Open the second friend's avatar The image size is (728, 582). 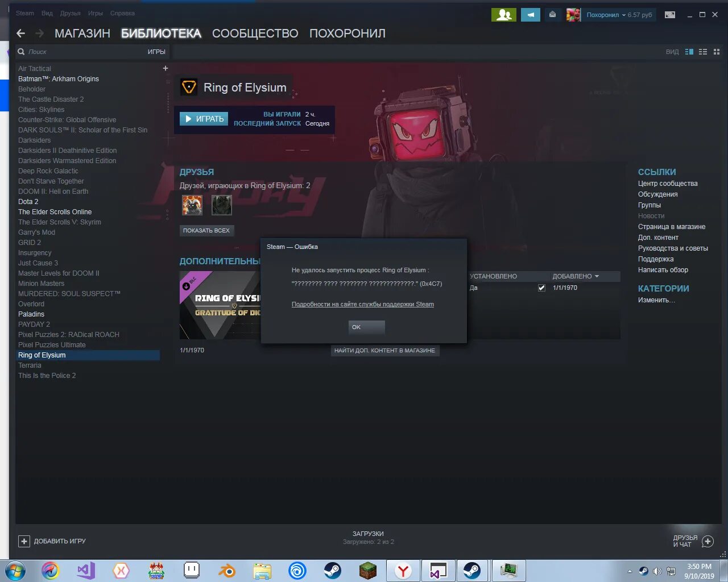click(222, 205)
